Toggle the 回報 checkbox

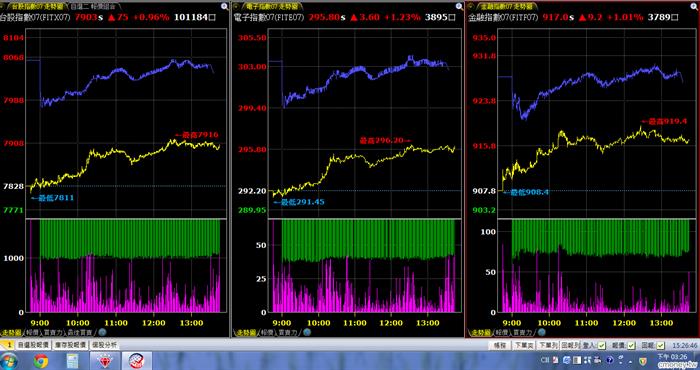pyautogui.click(x=660, y=345)
